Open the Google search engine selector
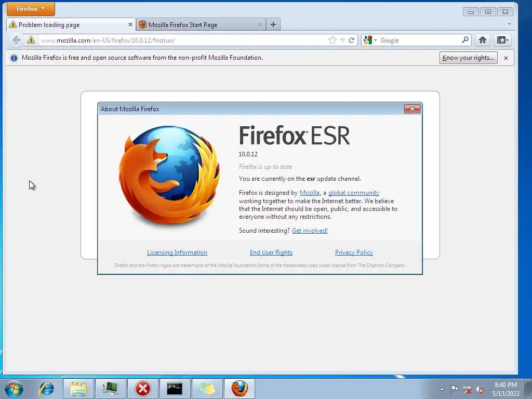 coord(370,41)
